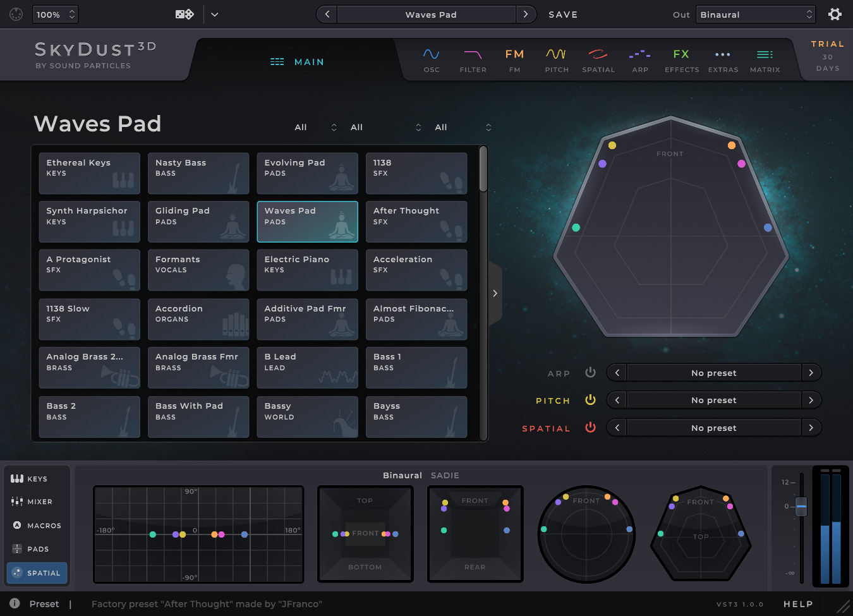Open the zoom 100% stepper
The image size is (853, 616).
point(55,14)
